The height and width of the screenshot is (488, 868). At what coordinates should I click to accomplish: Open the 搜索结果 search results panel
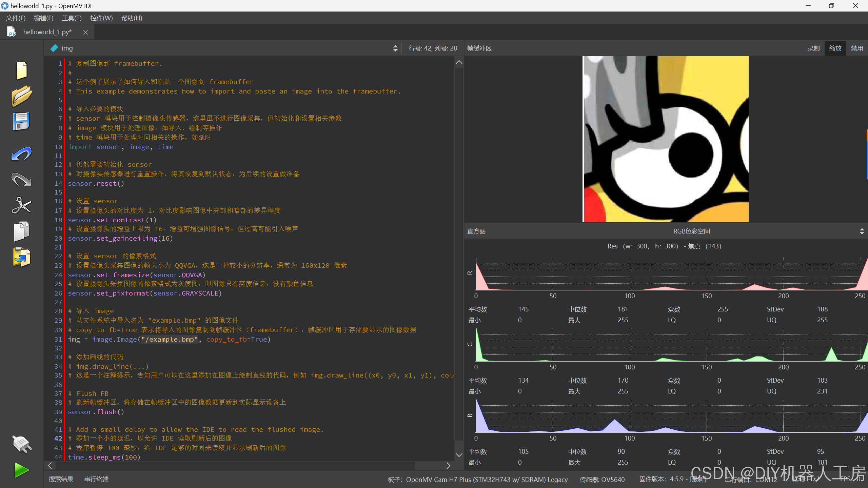61,479
